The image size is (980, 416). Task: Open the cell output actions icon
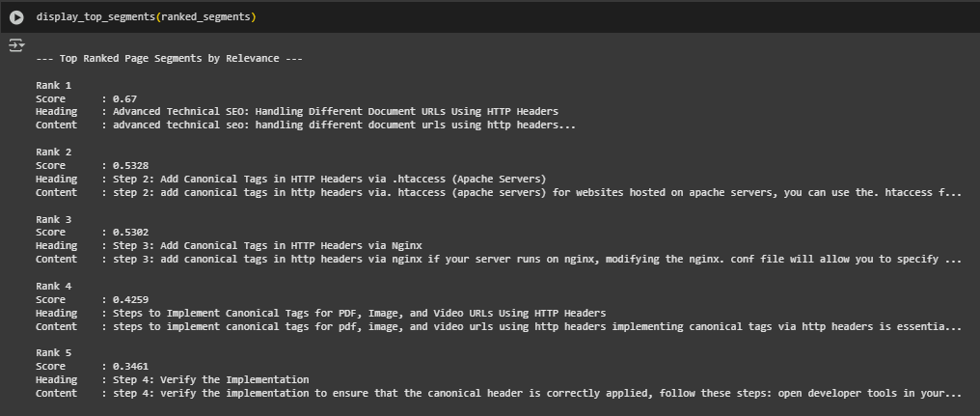(16, 45)
